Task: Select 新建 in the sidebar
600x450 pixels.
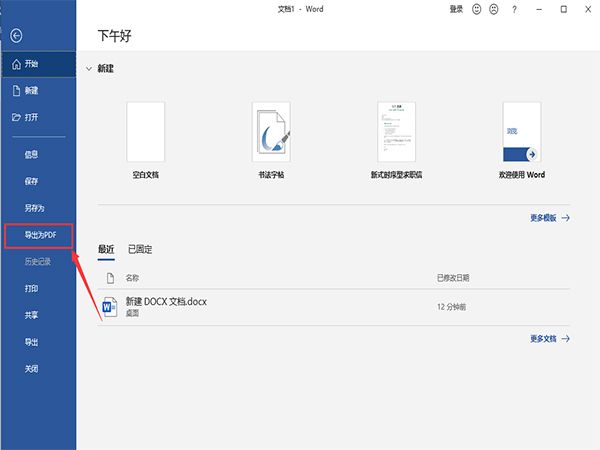Action: pos(38,91)
